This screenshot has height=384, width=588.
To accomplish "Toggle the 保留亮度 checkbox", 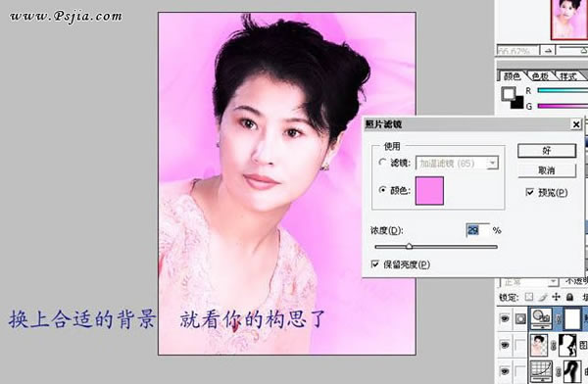I will click(x=375, y=264).
